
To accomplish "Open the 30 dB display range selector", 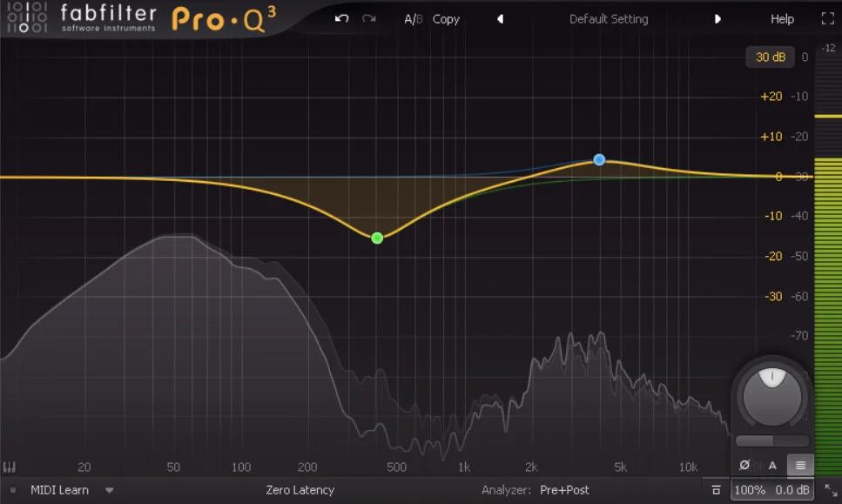I will [x=770, y=57].
